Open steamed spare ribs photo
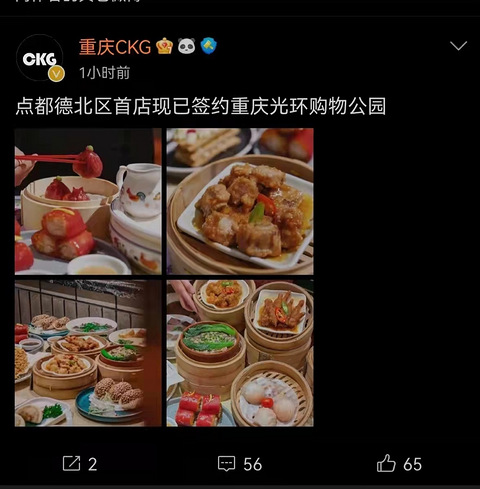 (x=240, y=201)
